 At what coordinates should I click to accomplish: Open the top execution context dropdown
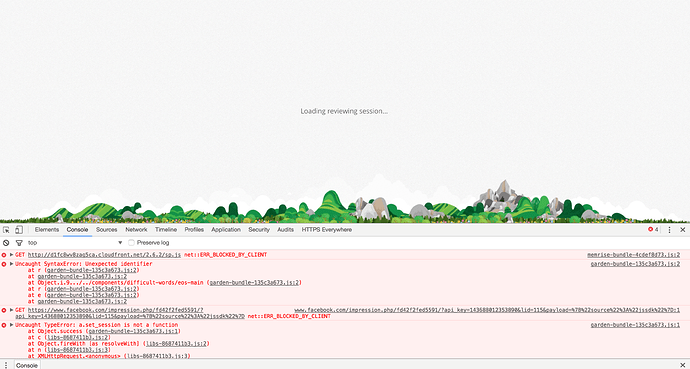point(75,243)
